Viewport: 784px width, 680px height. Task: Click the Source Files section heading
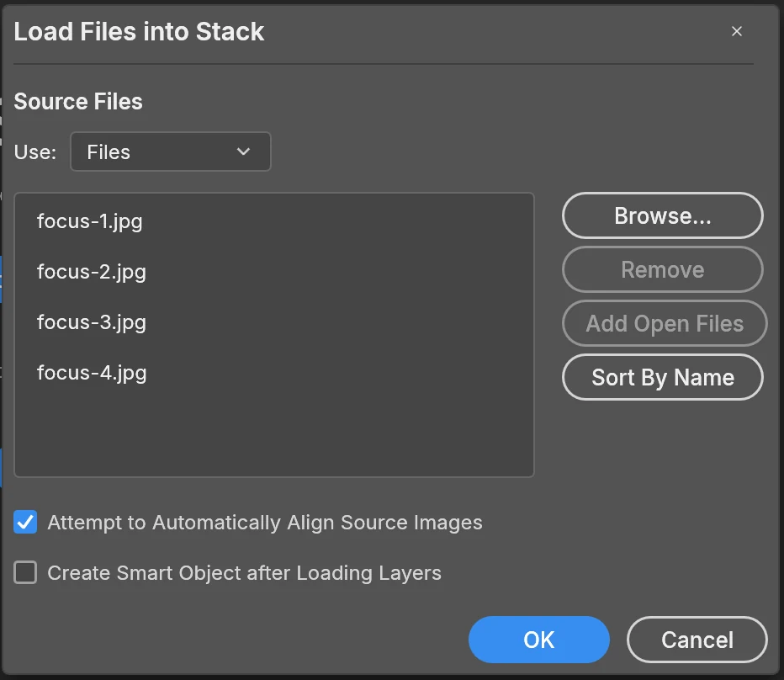pos(78,102)
